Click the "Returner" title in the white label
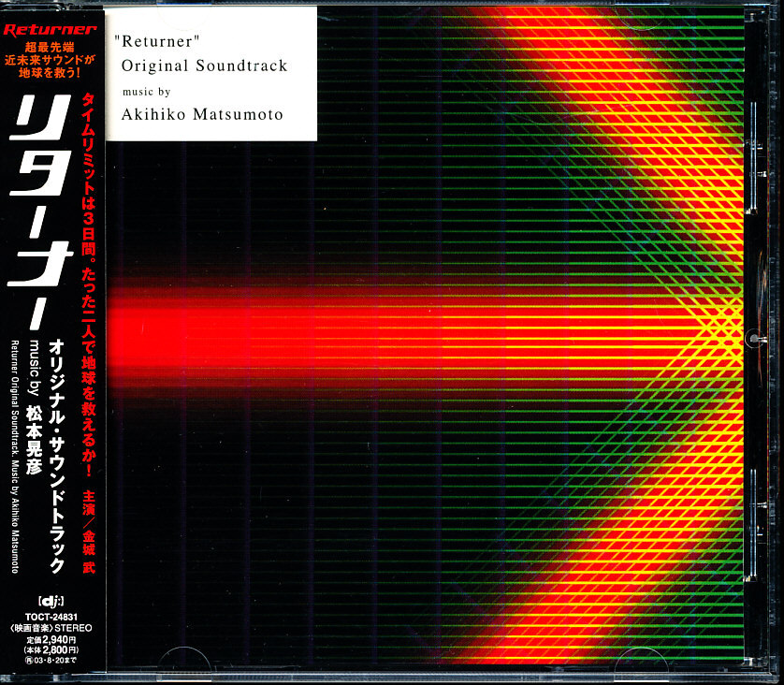Viewport: 784px width, 685px height. pos(157,41)
